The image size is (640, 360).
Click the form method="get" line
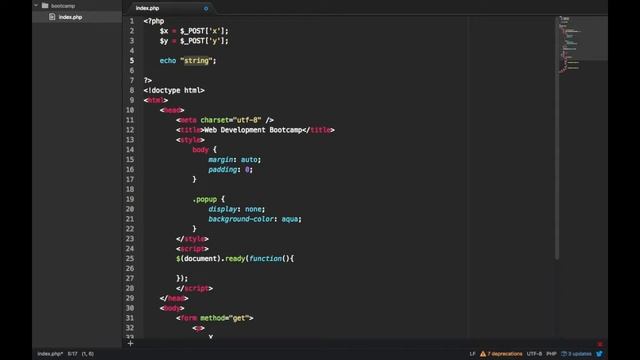point(215,318)
